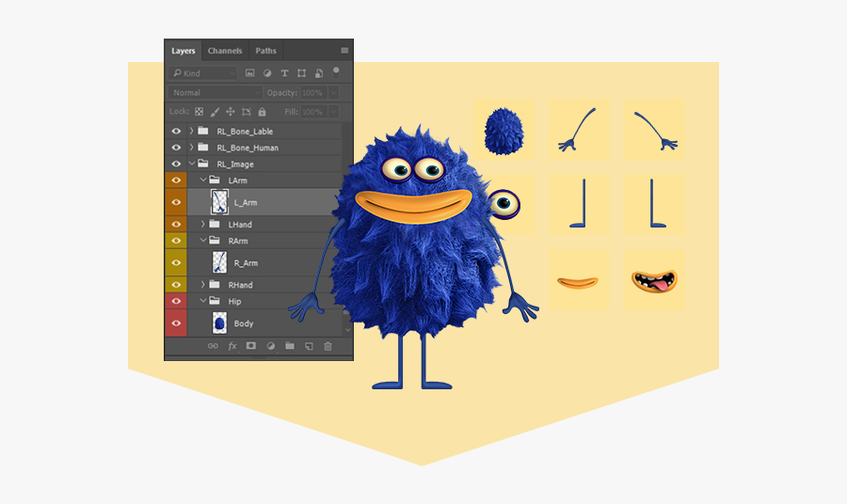Screen dimensions: 847x504
Task: Click the RHand folder icon
Action: [x=215, y=284]
